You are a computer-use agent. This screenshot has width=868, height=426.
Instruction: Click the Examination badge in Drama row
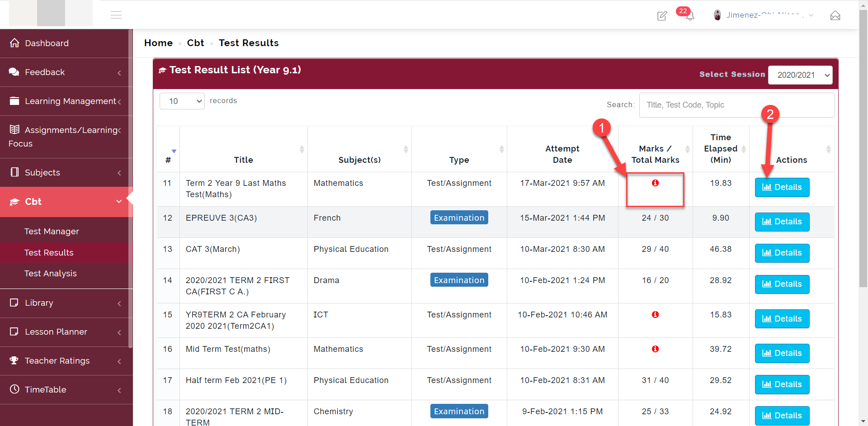459,280
